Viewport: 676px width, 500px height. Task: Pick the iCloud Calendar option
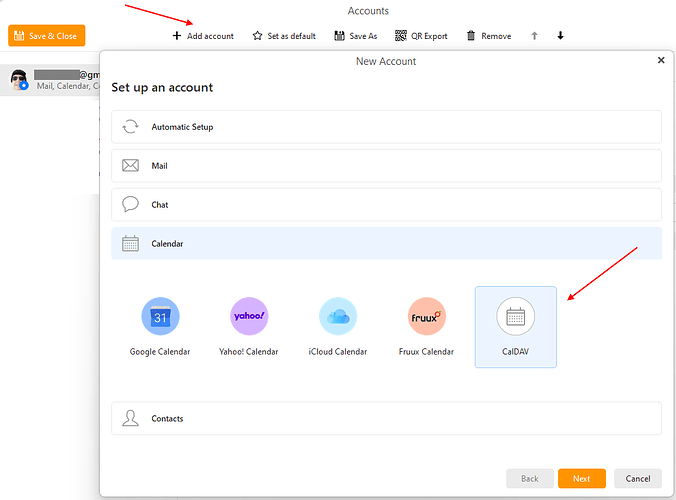click(338, 317)
